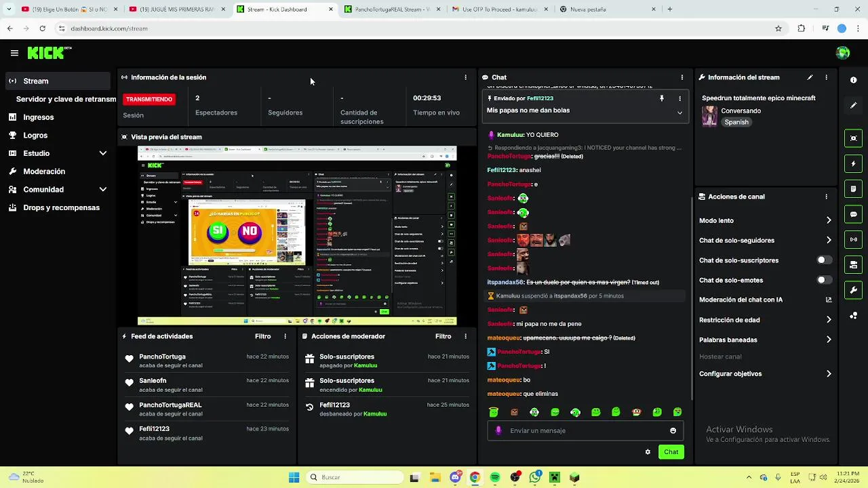The width and height of the screenshot is (868, 488).
Task: Click the pencil edit icon in right sidebar
Action: tap(853, 105)
